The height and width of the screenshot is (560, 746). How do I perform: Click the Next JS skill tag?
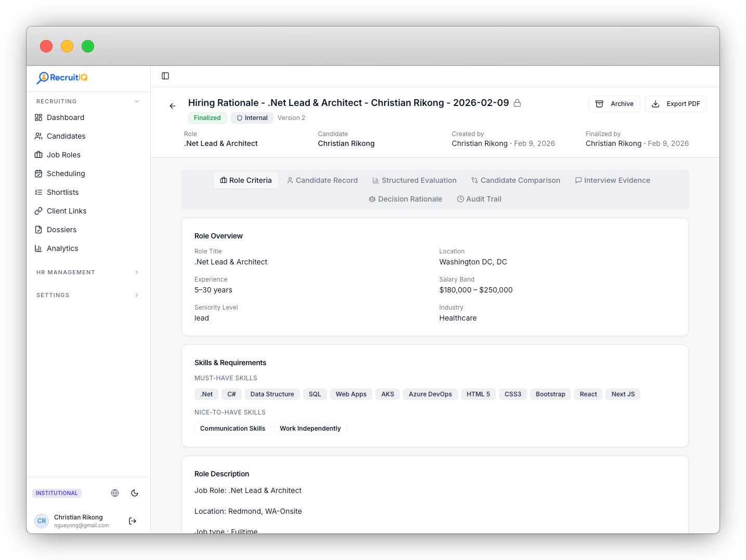click(623, 394)
